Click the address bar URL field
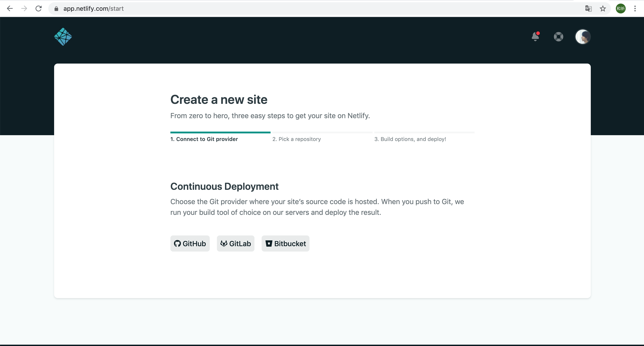 300,9
